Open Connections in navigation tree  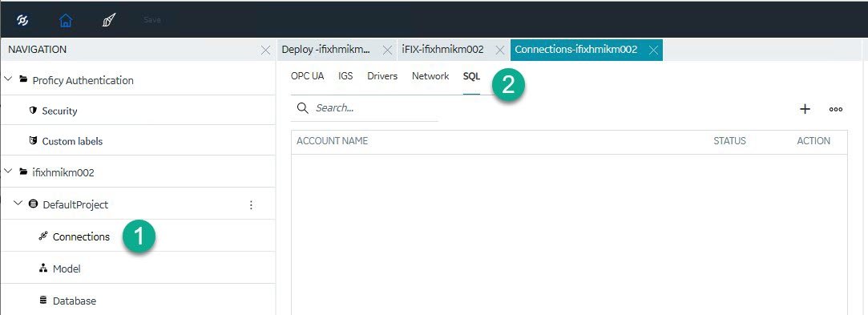coord(82,237)
